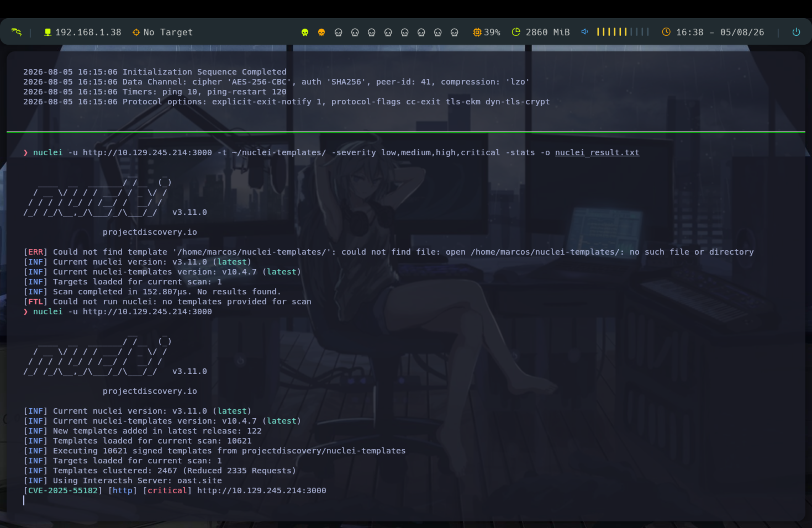Click "Executing 10621 signed templates" line
Image resolution: width=812 pixels, height=528 pixels.
[x=214, y=451]
